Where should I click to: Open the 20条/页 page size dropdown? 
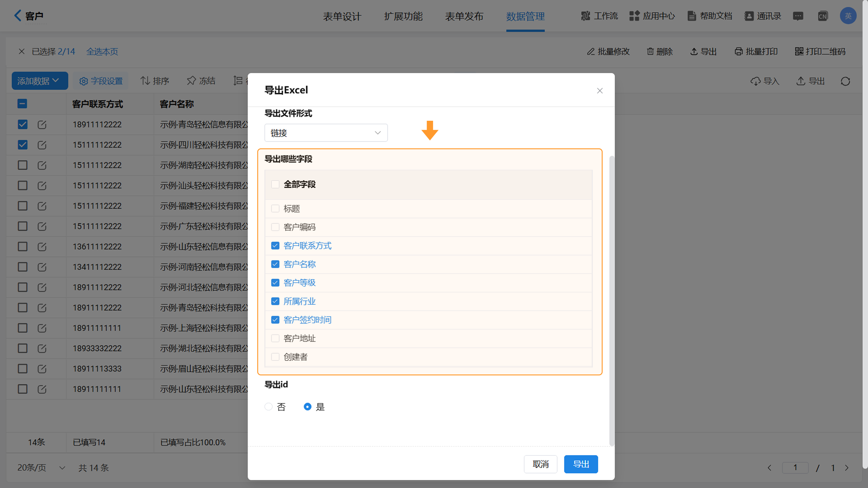pos(41,468)
